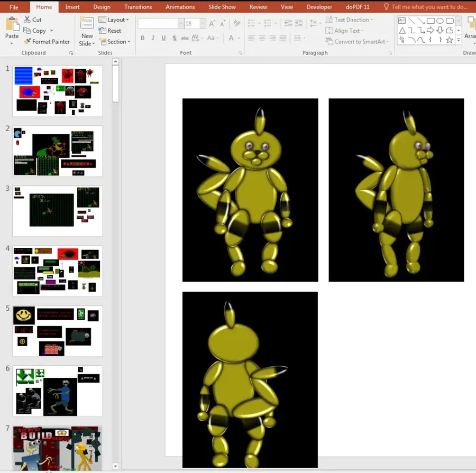Select the front-view yellow character image

250,190
